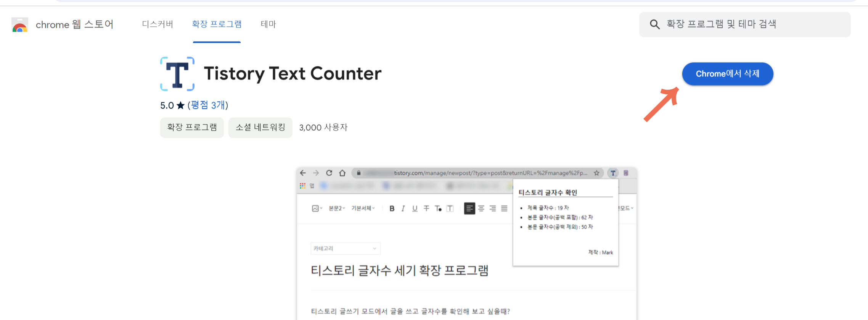Click the text color icon in preview editor
Screen dimensions: 868x320
click(438, 208)
